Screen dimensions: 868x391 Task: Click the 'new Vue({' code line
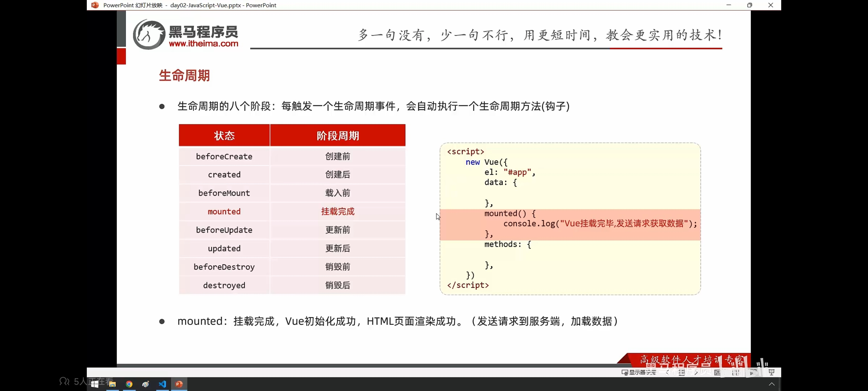486,162
